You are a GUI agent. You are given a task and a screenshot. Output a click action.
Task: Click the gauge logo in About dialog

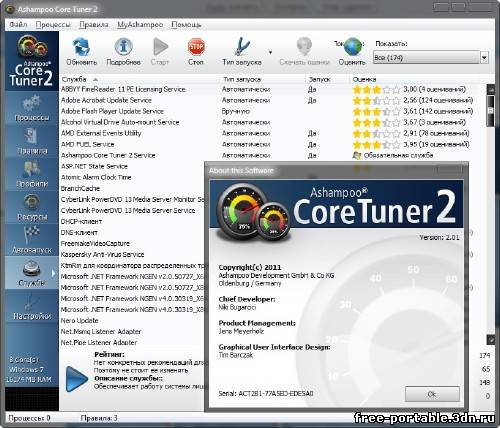tap(253, 212)
